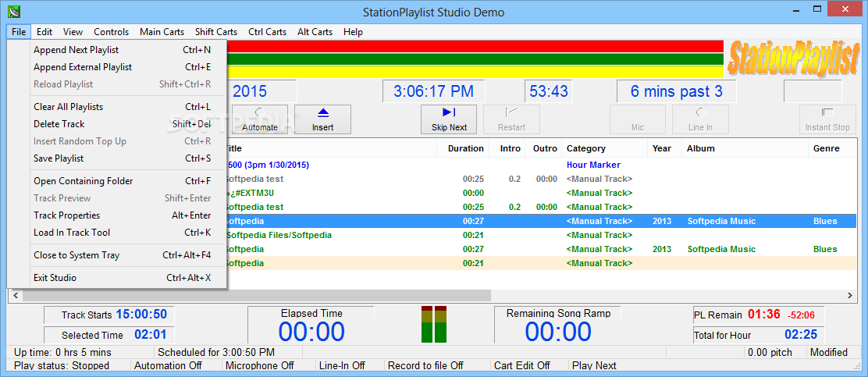Image resolution: width=868 pixels, height=377 pixels.
Task: Choose Save Playlist
Action: point(117,158)
